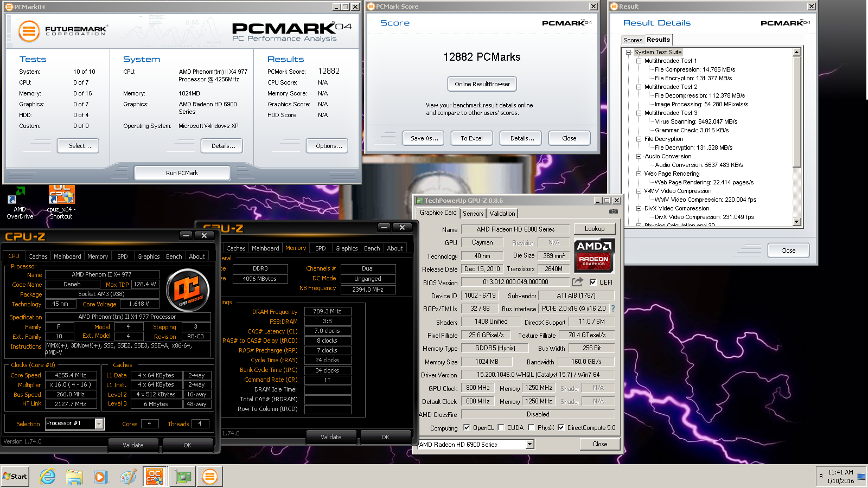Viewport: 868px width, 488px height.
Task: Open the AMD Radeon HD 6900 Series GPU dropdown
Action: tap(530, 444)
